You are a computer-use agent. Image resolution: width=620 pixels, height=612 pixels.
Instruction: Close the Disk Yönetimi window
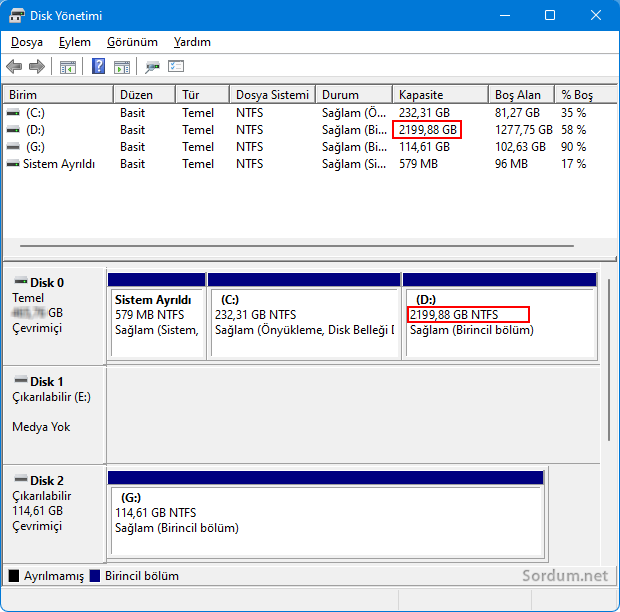pyautogui.click(x=595, y=15)
